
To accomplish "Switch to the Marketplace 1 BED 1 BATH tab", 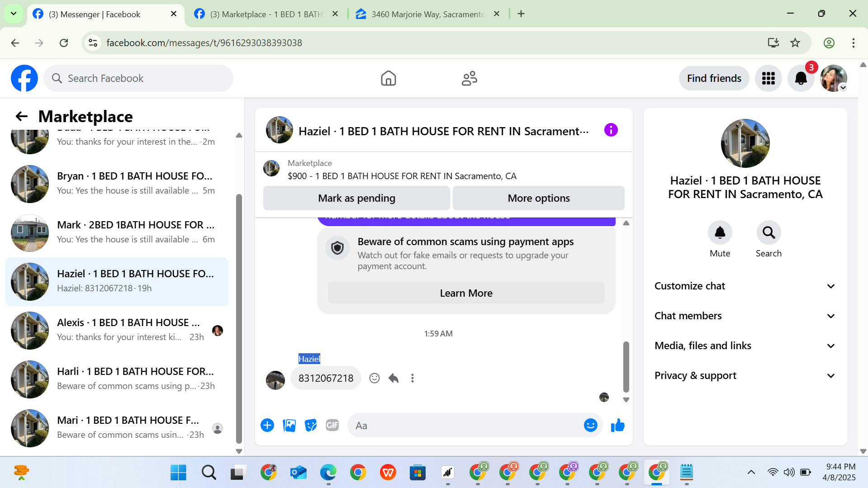I will pos(267,14).
